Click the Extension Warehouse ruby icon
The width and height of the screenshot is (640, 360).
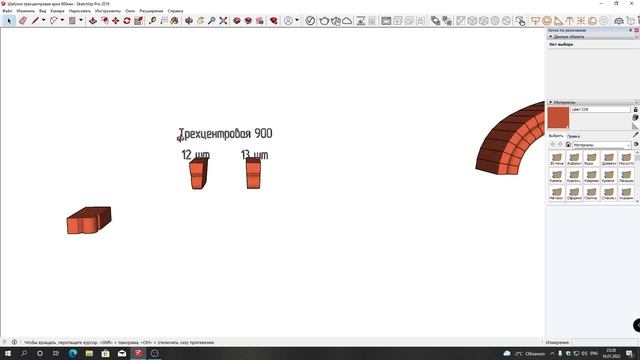273,20
